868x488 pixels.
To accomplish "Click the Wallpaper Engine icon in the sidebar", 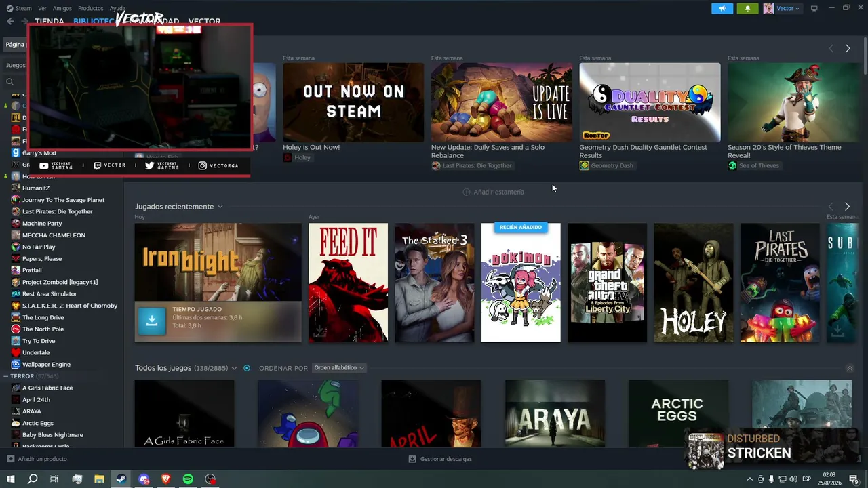I will click(x=16, y=365).
